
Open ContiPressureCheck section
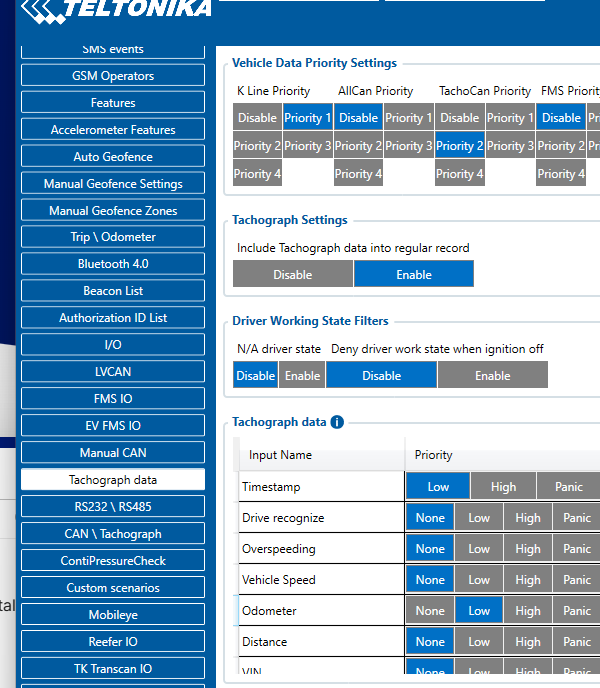[x=113, y=560]
